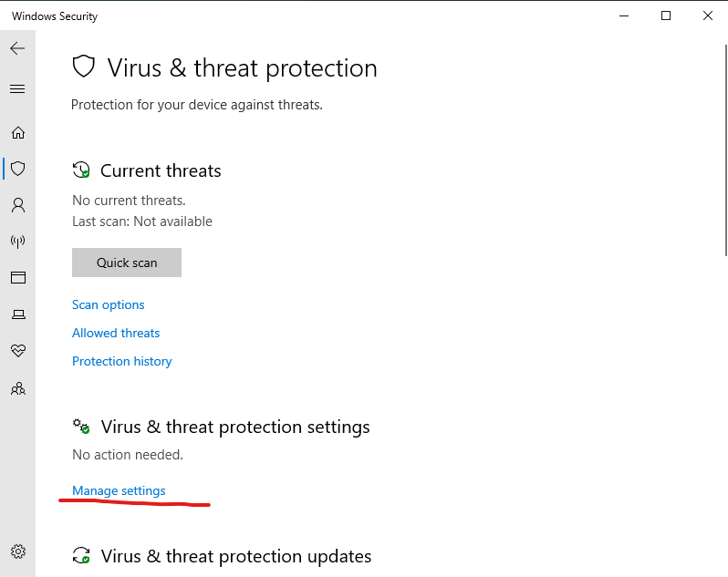Click the Current threats section icon

tap(82, 170)
